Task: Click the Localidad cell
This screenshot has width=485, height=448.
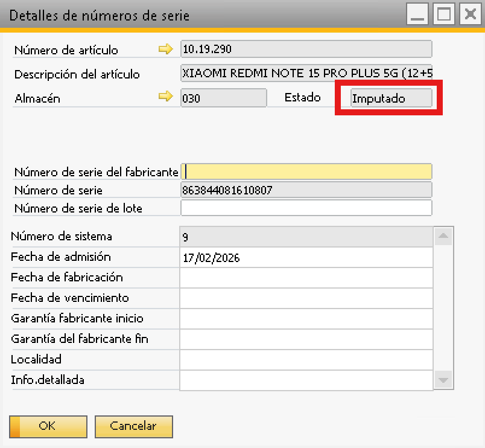Action: tap(306, 359)
